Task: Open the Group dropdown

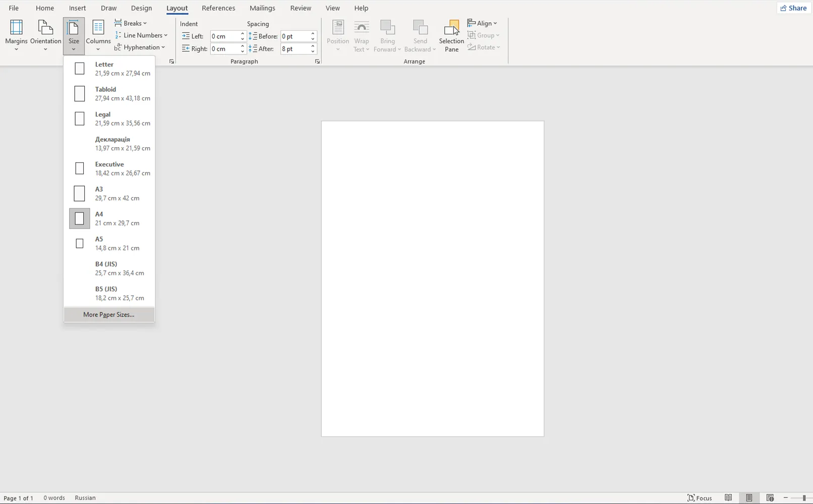Action: (483, 35)
